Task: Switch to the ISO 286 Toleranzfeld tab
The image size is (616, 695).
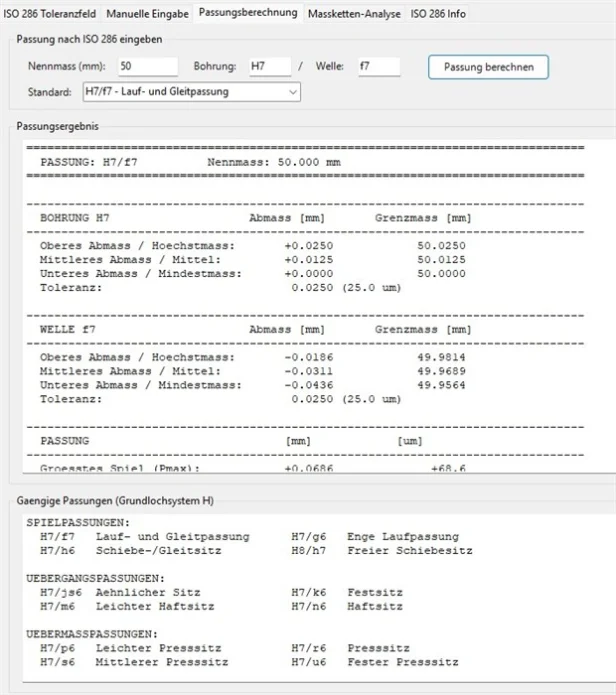Action: click(50, 14)
